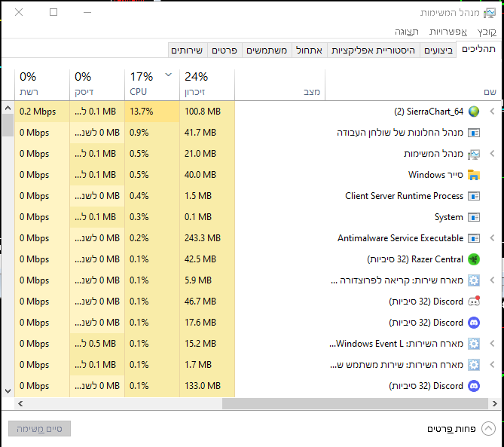Sort by זיכרון (Memory) column header
Viewport: 504px width, 447px height.
coord(197,84)
